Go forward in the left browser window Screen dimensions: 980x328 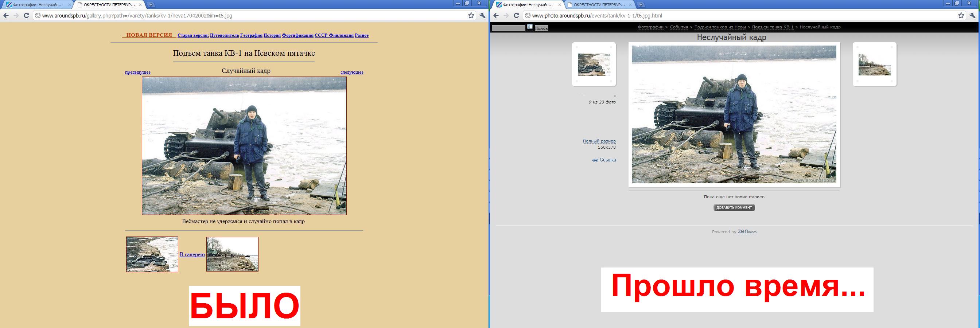point(16,16)
